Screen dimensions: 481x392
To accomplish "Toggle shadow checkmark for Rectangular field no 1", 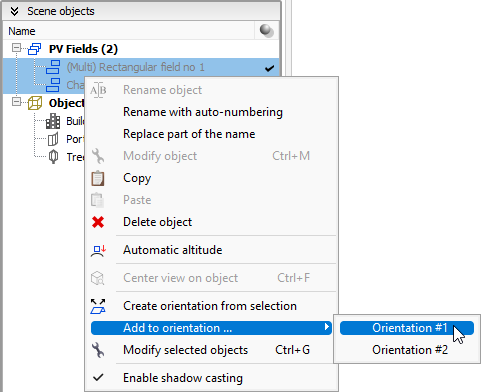I will [269, 68].
